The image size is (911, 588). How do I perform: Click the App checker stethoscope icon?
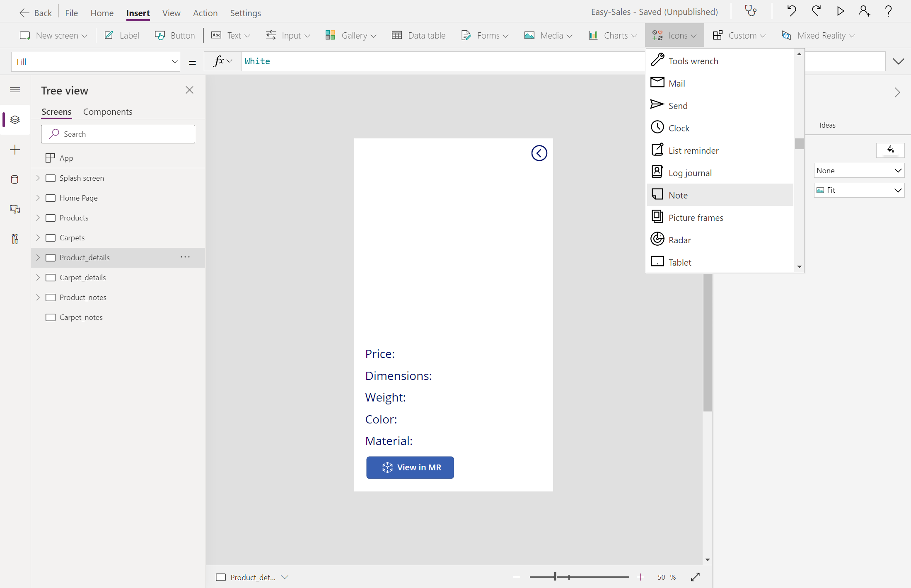pos(751,11)
